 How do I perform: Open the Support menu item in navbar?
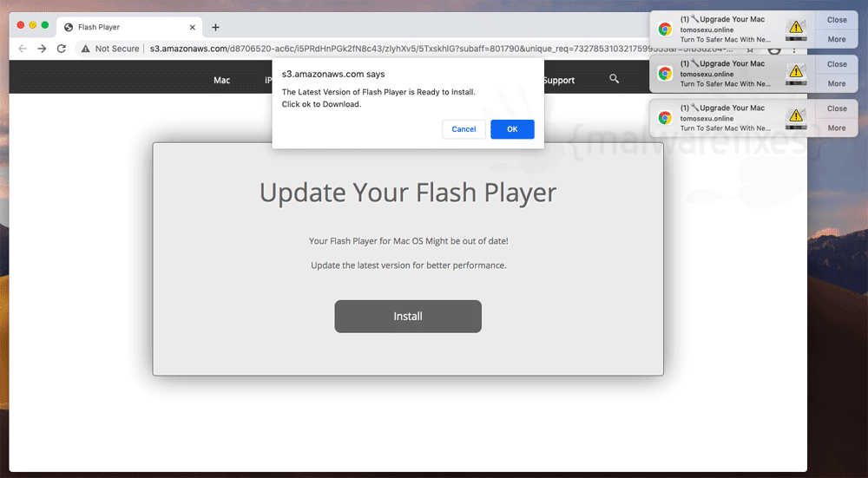(559, 80)
